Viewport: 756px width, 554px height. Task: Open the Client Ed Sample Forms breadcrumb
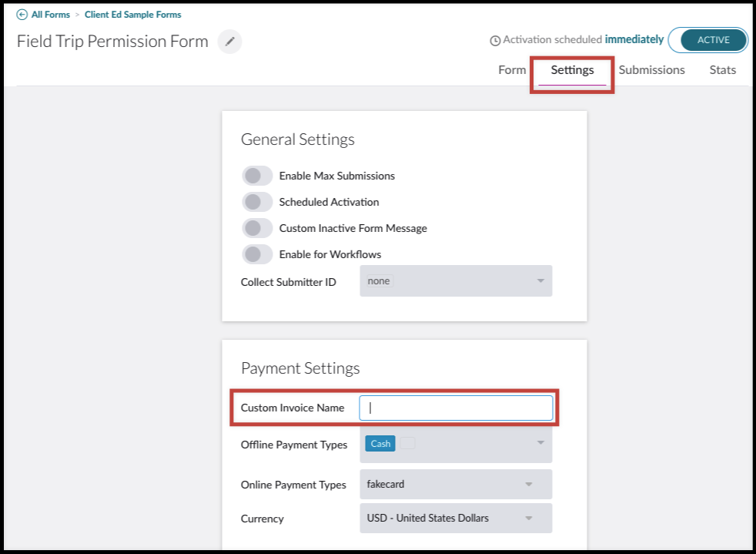pos(133,15)
